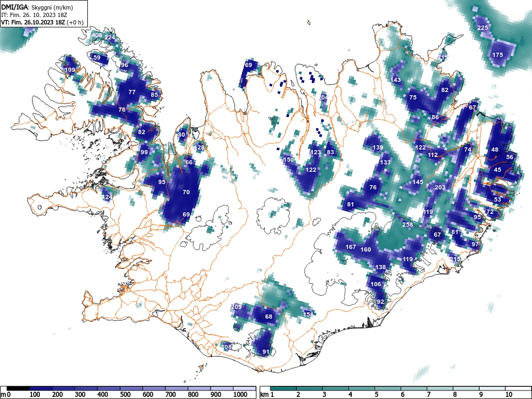The width and height of the screenshot is (532, 399).
Task: Click the map value '112'
Action: pos(433,155)
